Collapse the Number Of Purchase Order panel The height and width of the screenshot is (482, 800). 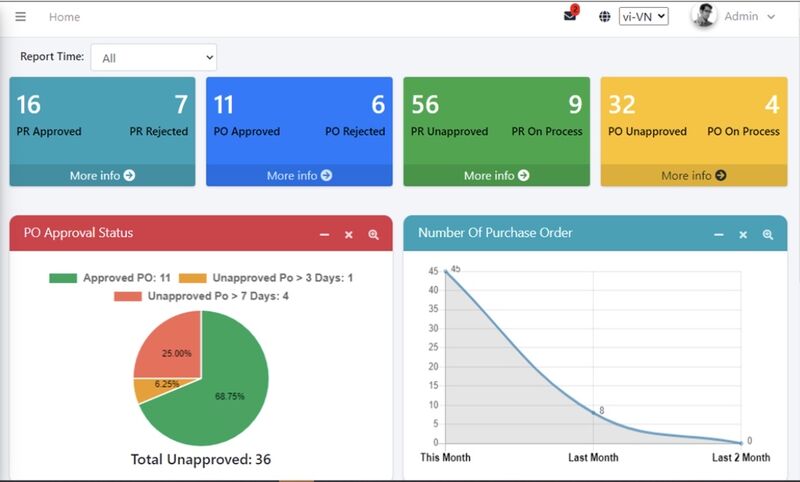(718, 234)
